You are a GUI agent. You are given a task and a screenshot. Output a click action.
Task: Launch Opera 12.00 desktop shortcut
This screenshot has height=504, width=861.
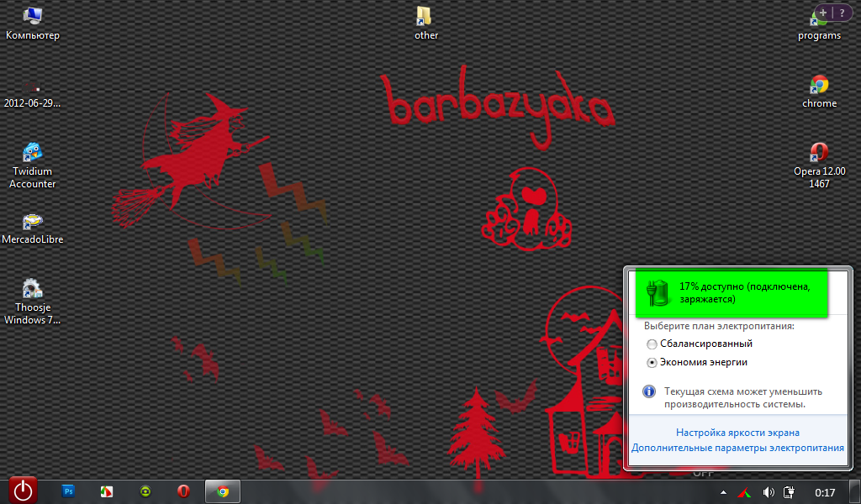point(819,153)
